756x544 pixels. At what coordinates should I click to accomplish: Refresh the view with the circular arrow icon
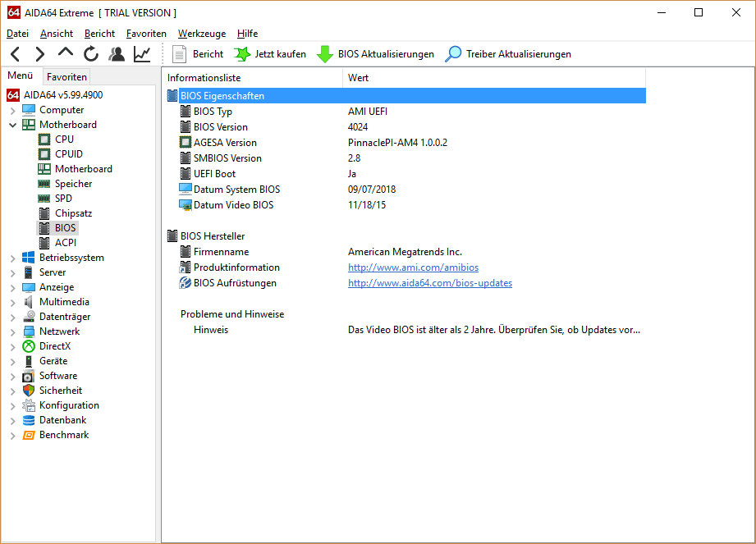[x=90, y=54]
